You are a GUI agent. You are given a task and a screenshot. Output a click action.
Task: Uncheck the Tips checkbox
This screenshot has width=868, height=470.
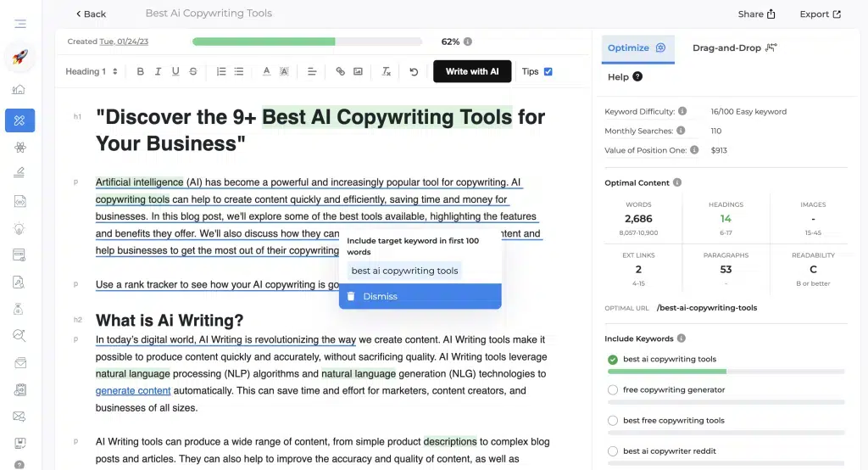[548, 72]
